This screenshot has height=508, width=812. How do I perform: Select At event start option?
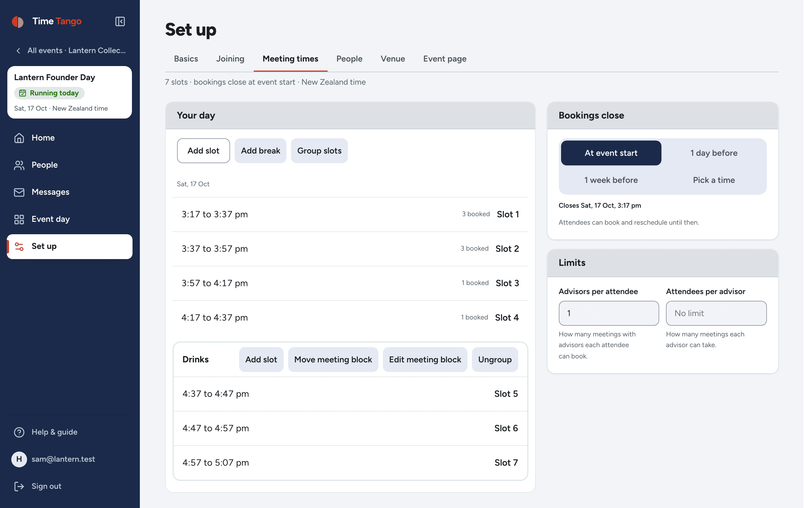coord(611,153)
